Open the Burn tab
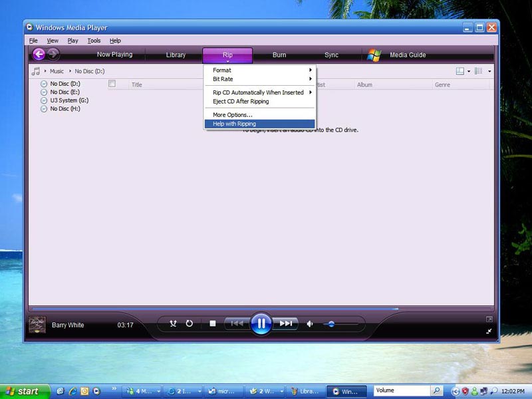 (x=279, y=55)
